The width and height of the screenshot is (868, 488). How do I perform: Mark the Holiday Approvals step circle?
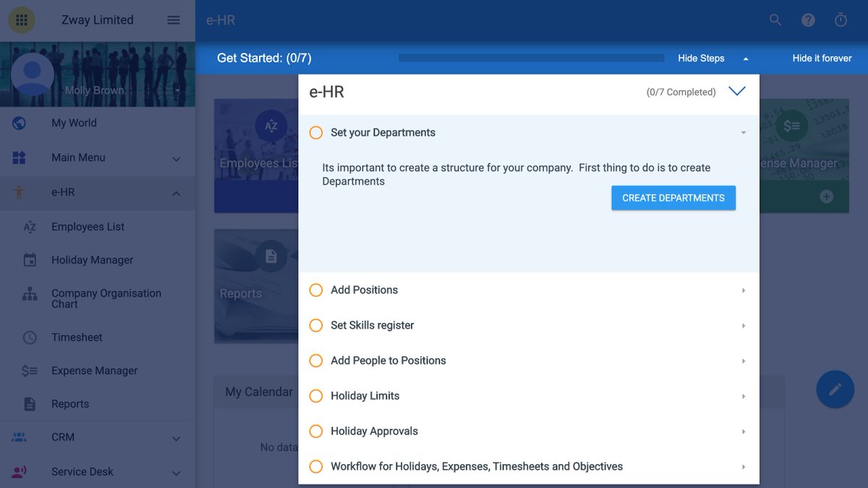pyautogui.click(x=316, y=432)
